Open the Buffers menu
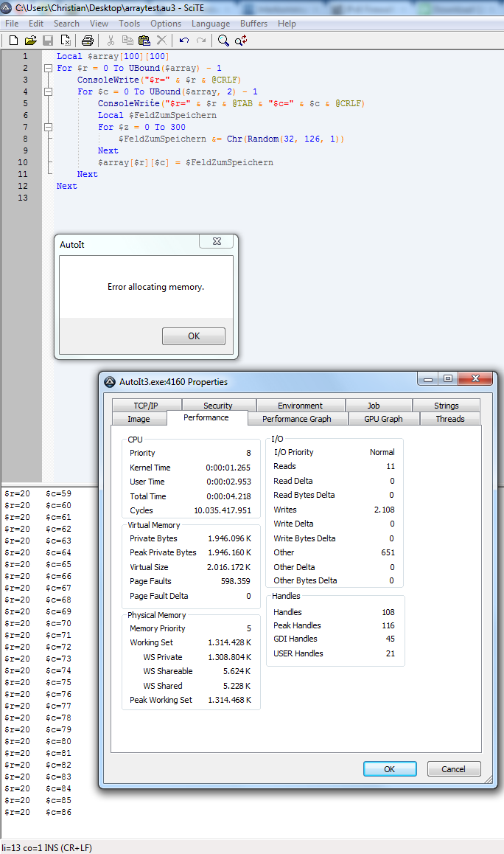 253,24
